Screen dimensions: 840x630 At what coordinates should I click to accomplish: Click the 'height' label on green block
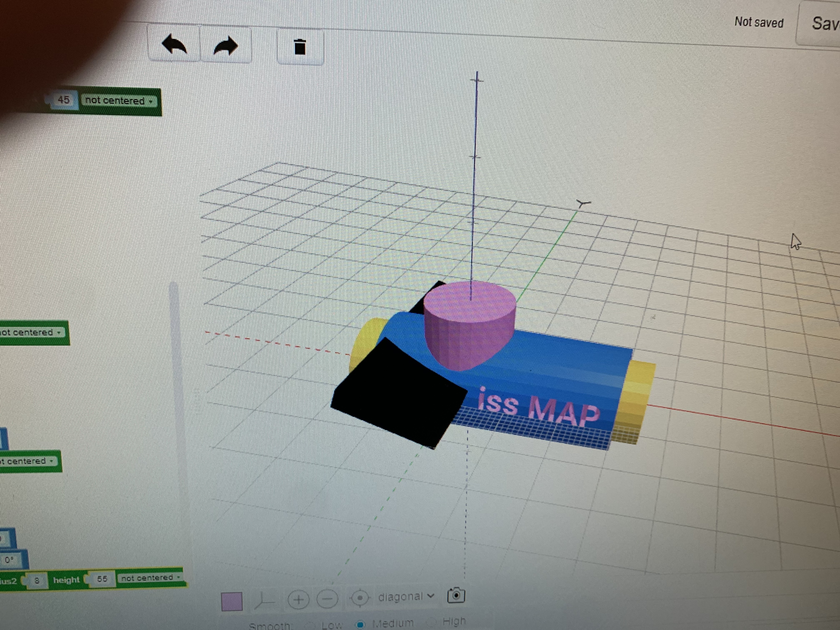66,580
